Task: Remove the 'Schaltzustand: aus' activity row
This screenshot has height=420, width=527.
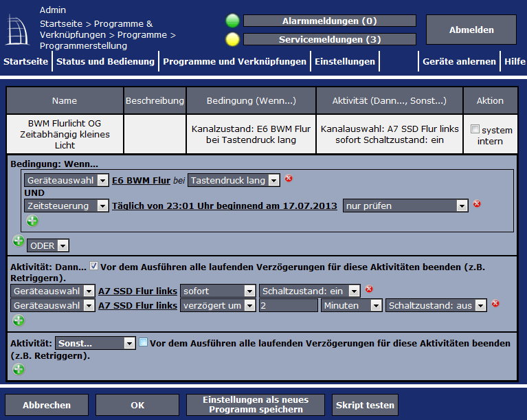Action: click(495, 303)
